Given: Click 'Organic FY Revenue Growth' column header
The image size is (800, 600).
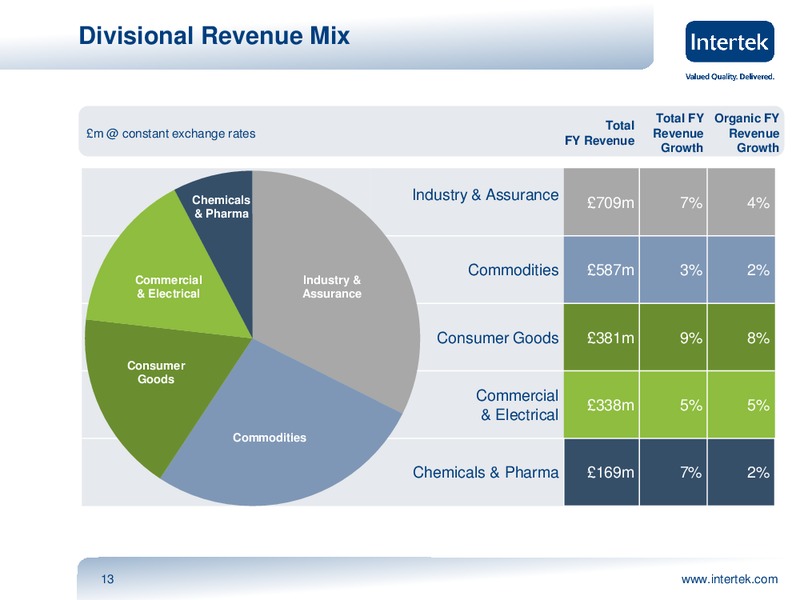Looking at the screenshot, I should click(746, 133).
